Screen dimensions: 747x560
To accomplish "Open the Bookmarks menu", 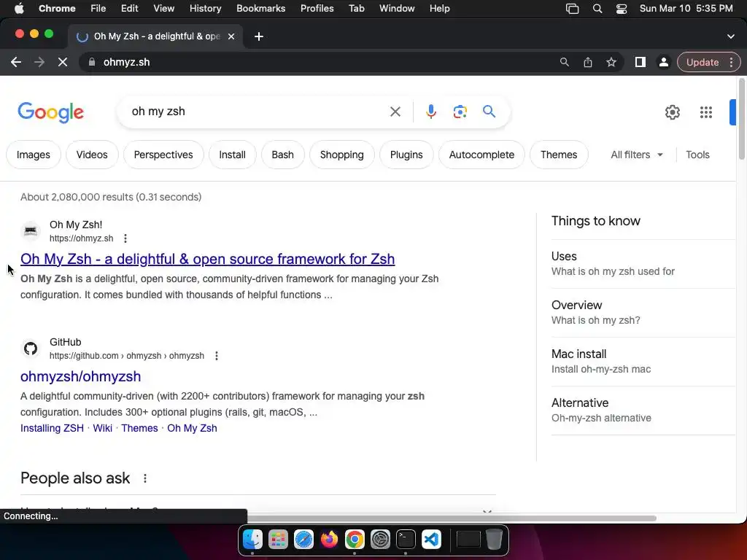I will point(260,9).
